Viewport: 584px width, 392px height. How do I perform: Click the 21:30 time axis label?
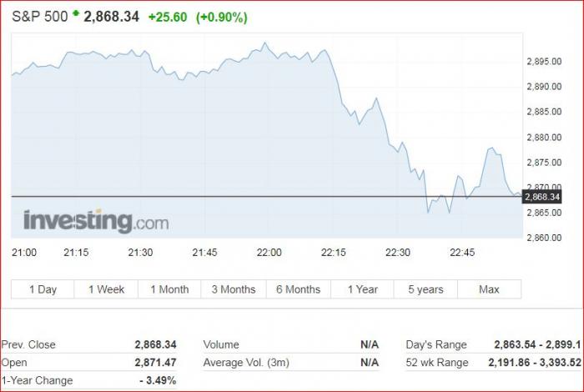[140, 253]
